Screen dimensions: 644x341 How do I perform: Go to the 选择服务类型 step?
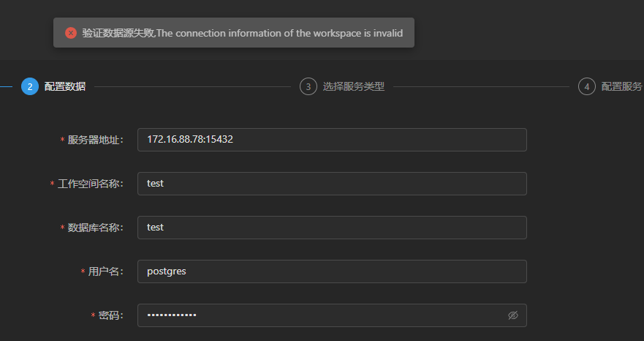[353, 86]
